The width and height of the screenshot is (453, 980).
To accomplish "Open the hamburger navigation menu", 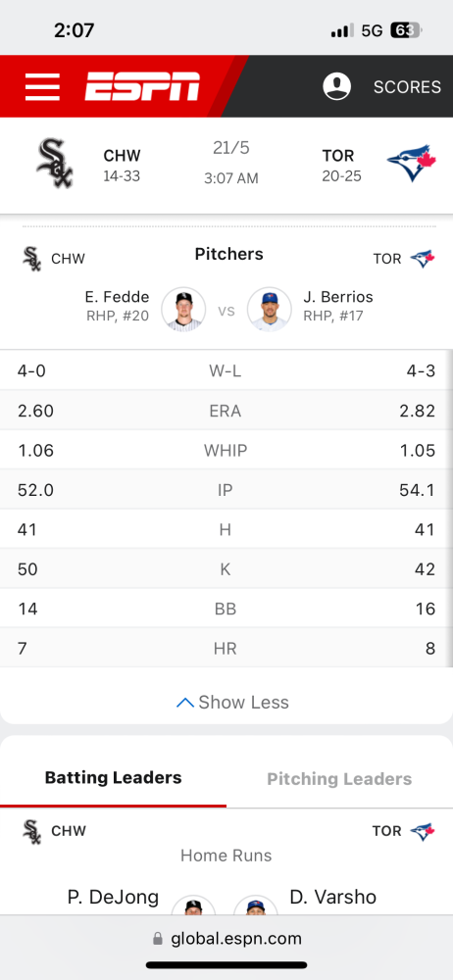I will (42, 87).
